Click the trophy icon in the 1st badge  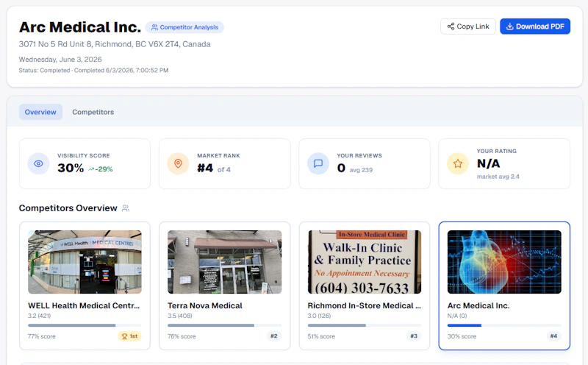(124, 336)
